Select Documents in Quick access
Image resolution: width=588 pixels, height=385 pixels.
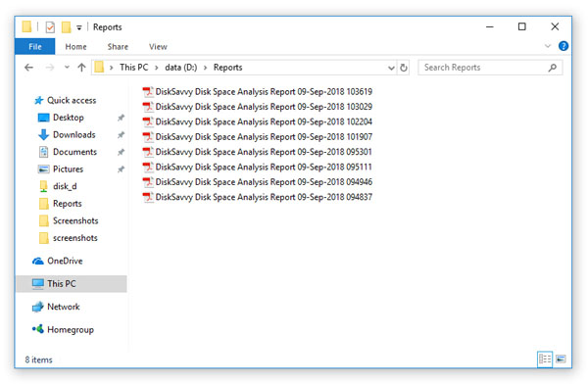pyautogui.click(x=75, y=152)
